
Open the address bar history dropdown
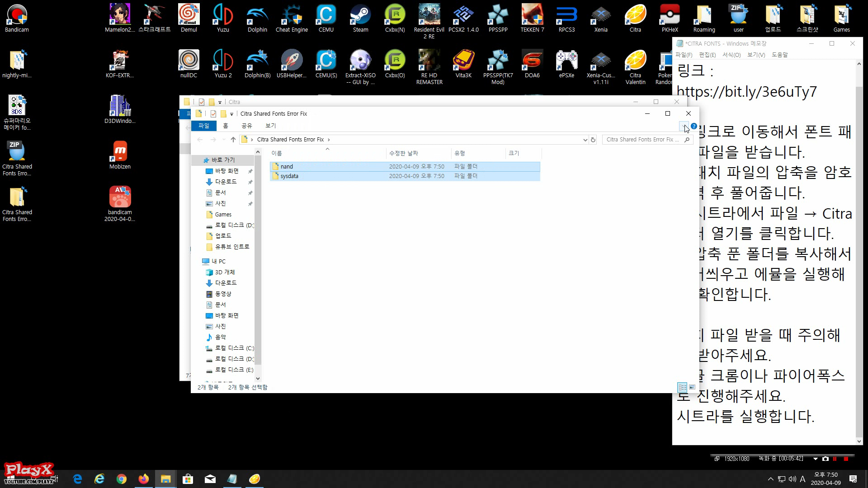[x=585, y=140]
